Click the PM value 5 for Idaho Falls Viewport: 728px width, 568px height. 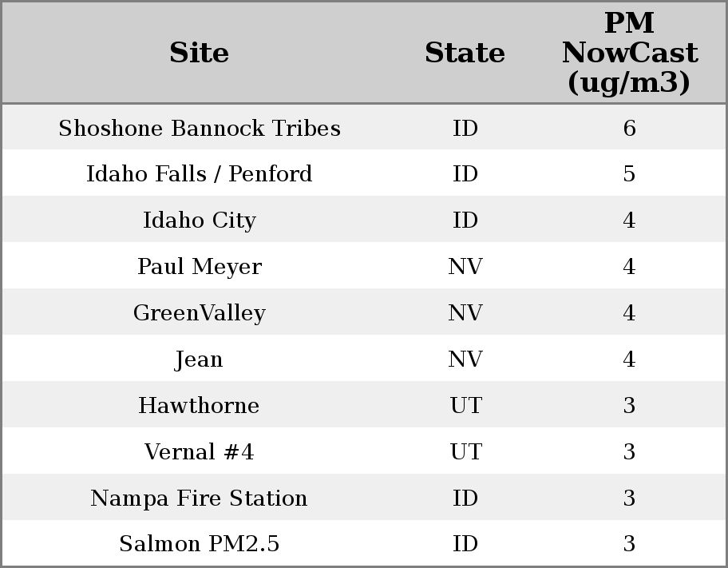[x=629, y=174]
